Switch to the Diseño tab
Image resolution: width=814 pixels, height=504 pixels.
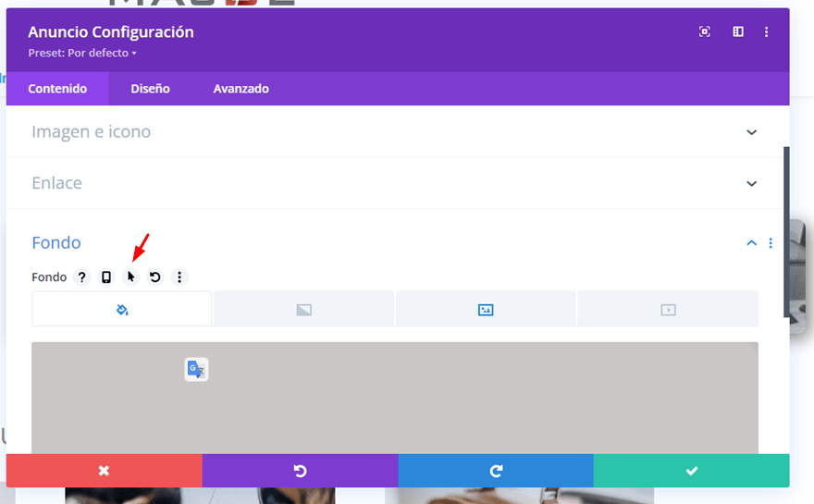tap(150, 89)
